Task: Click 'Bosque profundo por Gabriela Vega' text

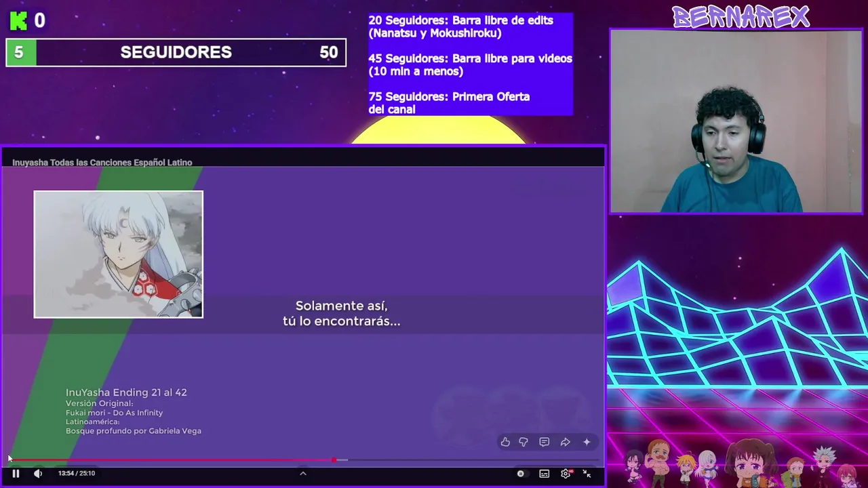Action: pos(134,431)
